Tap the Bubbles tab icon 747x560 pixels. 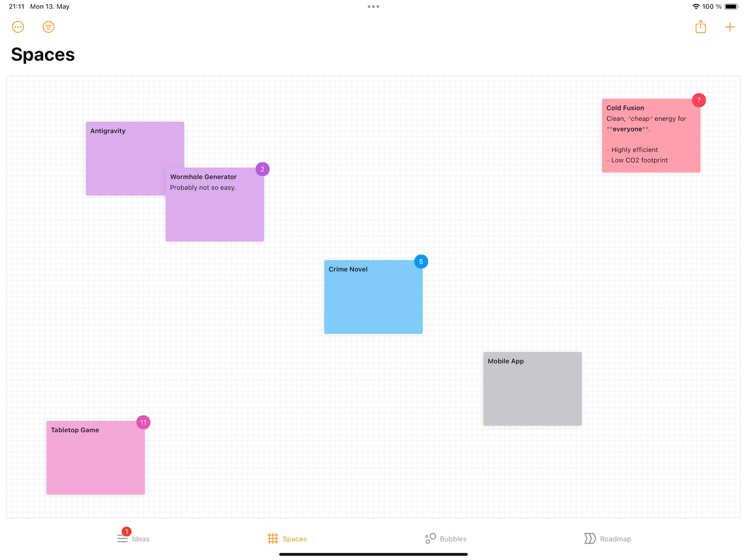pos(430,539)
